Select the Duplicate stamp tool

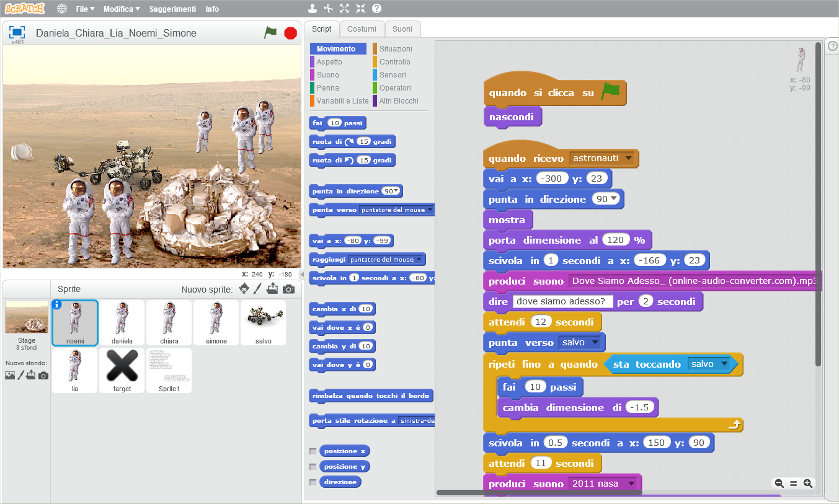(312, 9)
